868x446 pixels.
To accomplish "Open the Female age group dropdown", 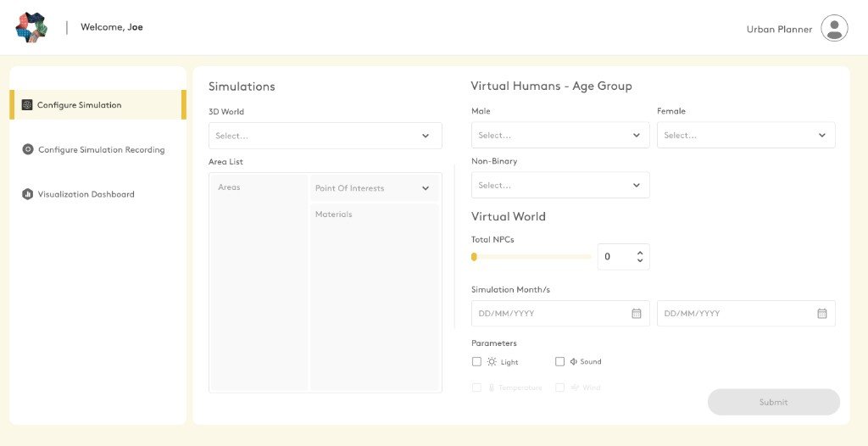I will point(746,135).
